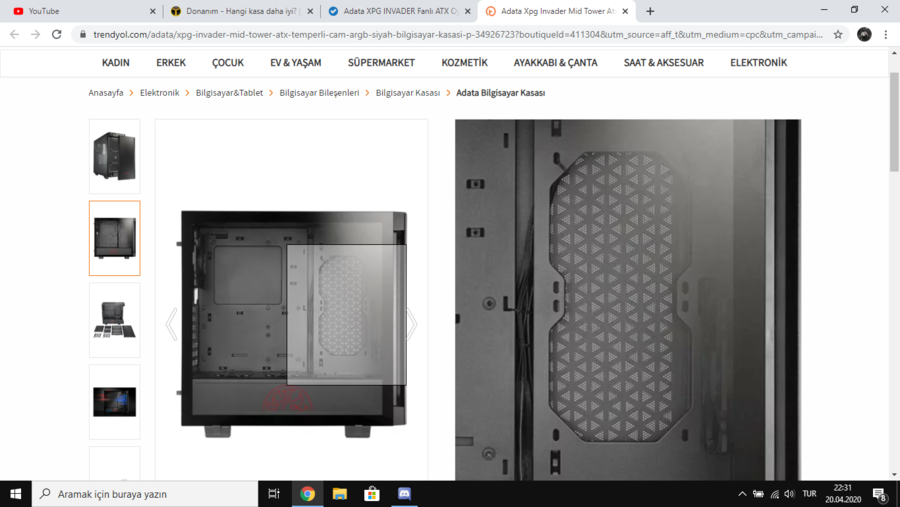
Task: Open the SÜPERMARKET category
Action: coord(381,63)
